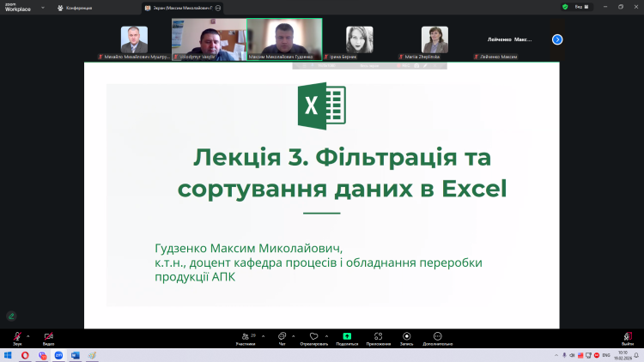Click the Отреагировать reactions heart icon
Image resolution: width=644 pixels, height=362 pixels.
[x=313, y=337]
